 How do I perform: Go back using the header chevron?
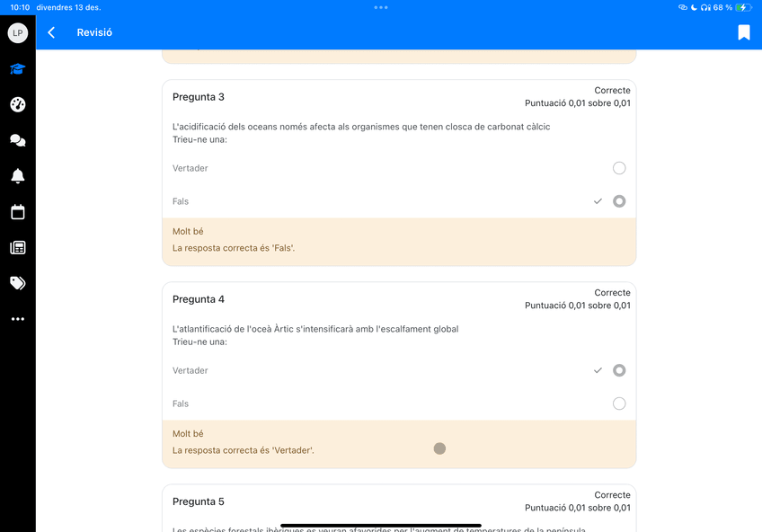pyautogui.click(x=51, y=32)
